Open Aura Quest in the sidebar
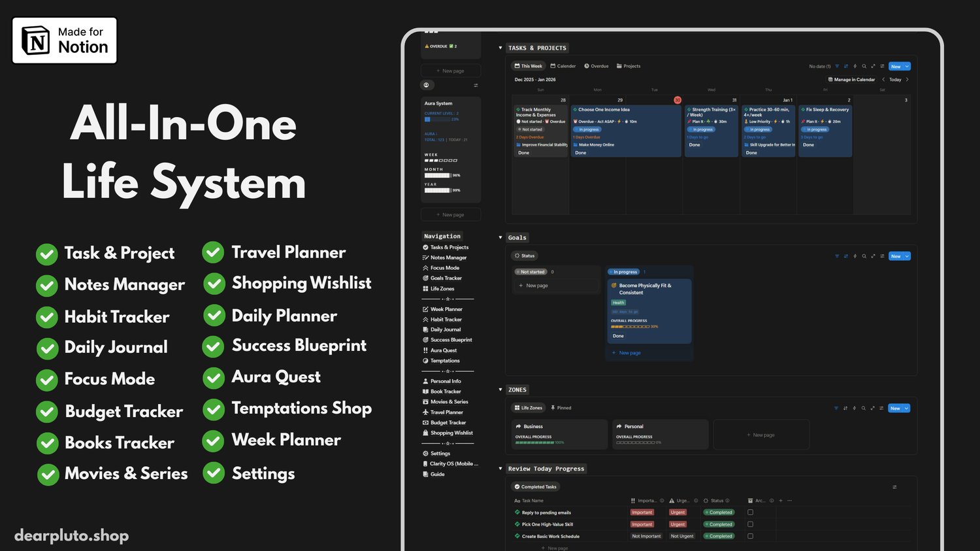 coord(440,350)
